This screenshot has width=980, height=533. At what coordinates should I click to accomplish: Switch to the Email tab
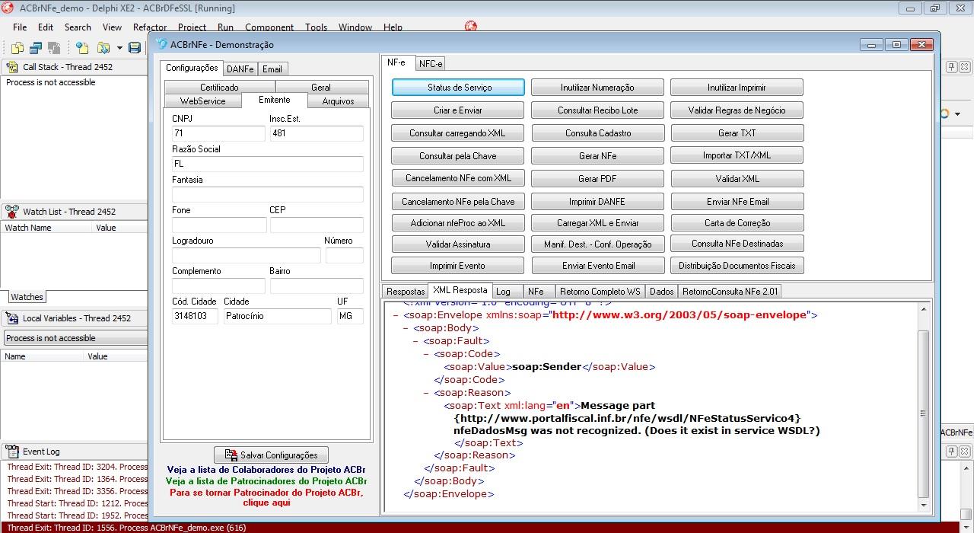pos(272,69)
